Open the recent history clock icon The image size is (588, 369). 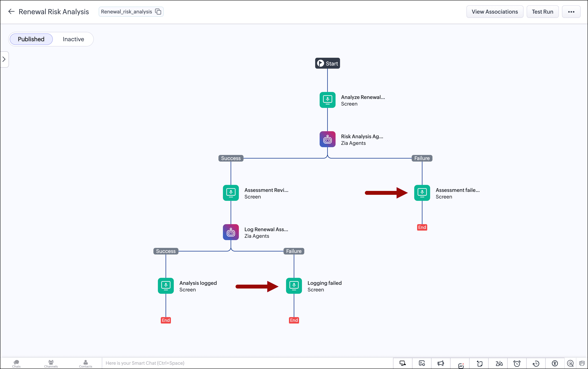click(536, 364)
